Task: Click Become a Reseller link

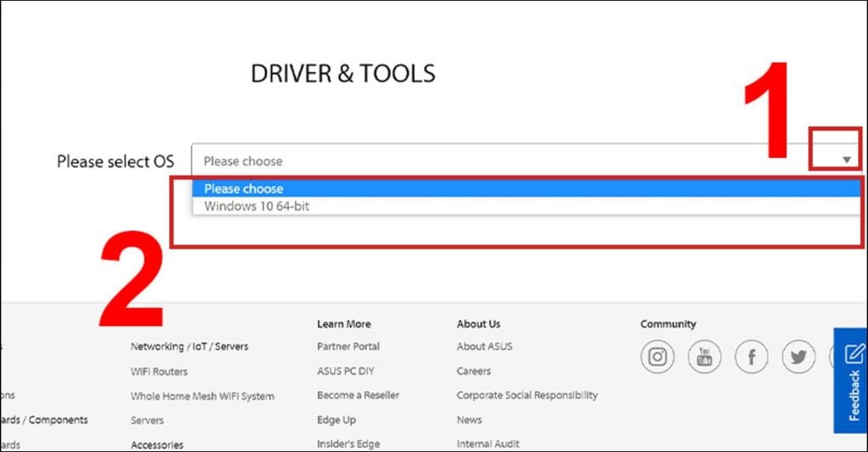Action: 358,395
